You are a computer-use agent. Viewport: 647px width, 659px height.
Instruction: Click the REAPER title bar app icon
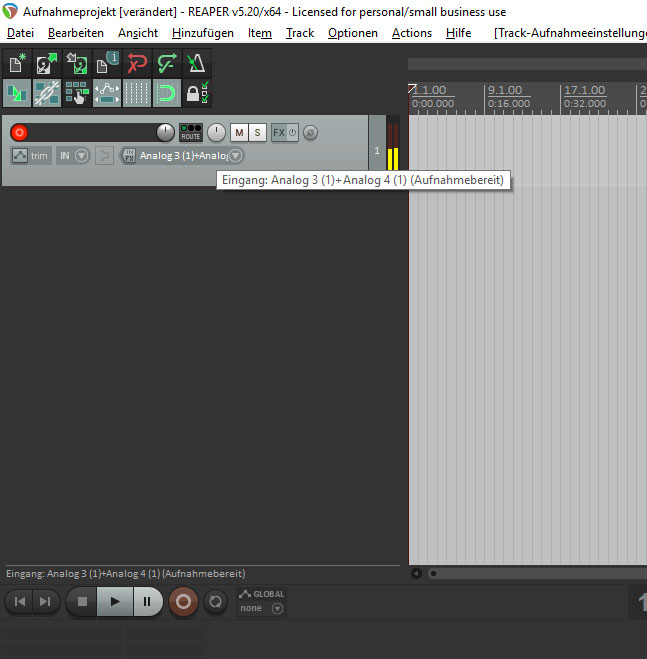point(10,11)
